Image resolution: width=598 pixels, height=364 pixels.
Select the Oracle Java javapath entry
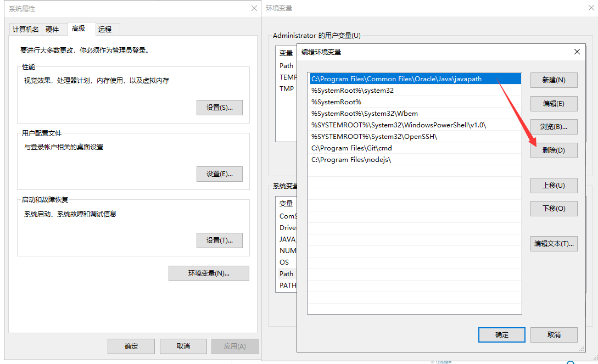coord(396,79)
